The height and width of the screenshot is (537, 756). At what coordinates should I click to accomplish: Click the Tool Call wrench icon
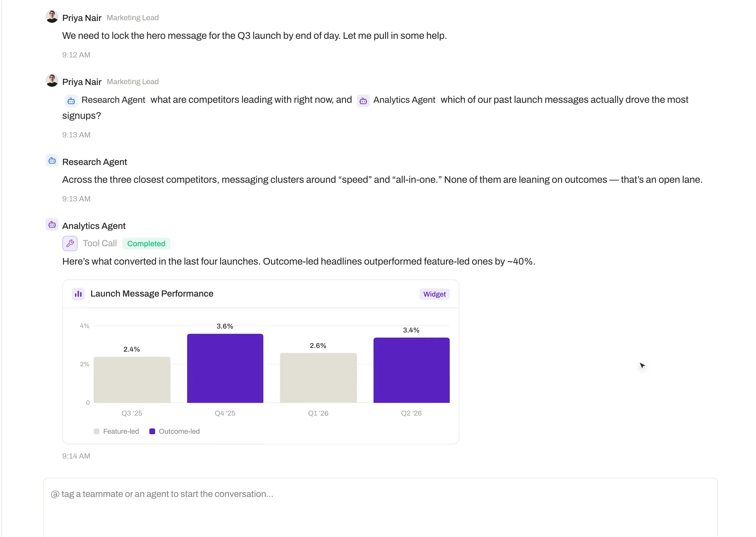(70, 244)
